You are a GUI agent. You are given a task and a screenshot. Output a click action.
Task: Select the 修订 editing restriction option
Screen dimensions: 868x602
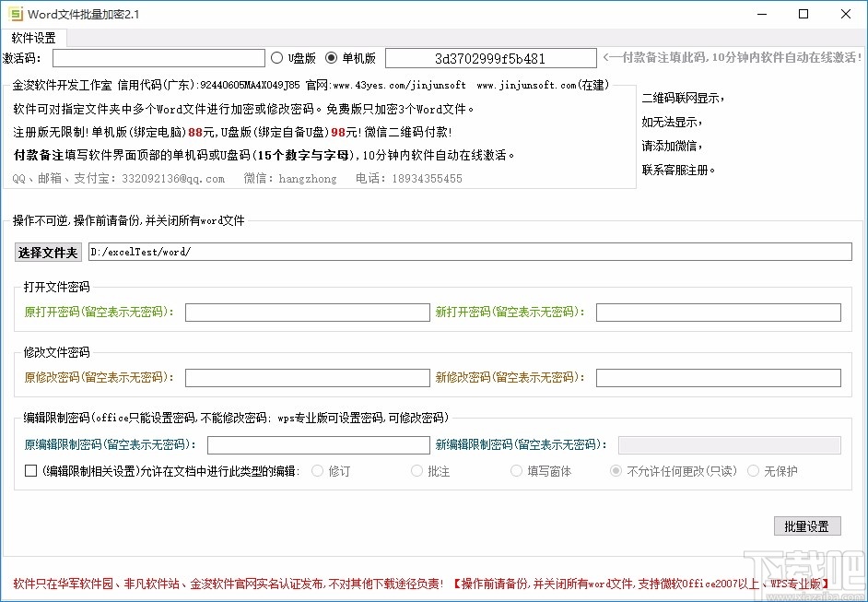(318, 470)
